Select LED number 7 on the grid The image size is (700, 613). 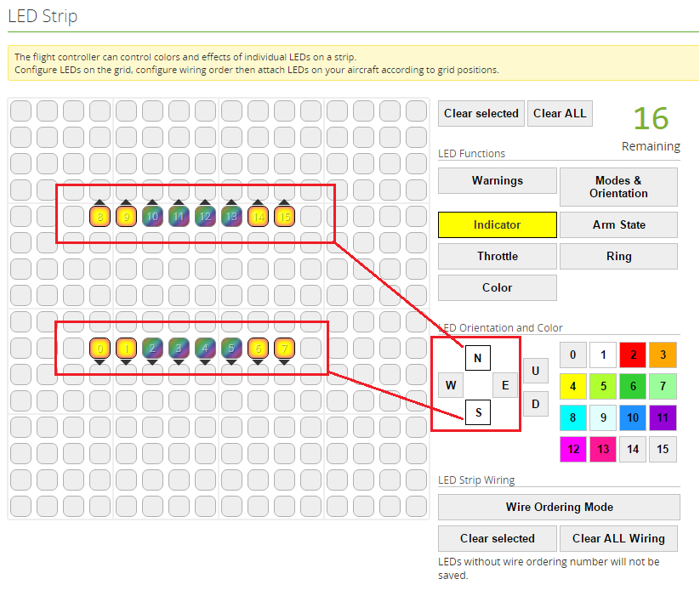pos(284,348)
